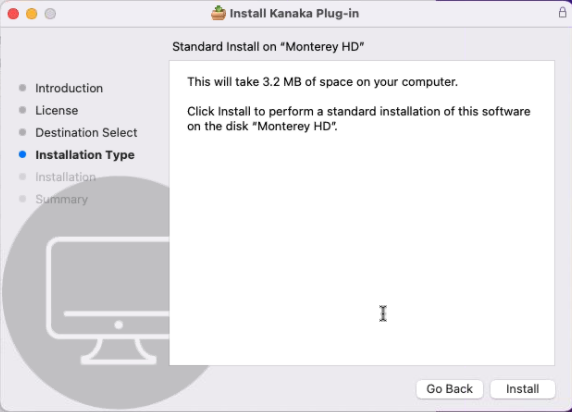Click the bullet beside Destination Select
This screenshot has height=412, width=572.
click(23, 132)
